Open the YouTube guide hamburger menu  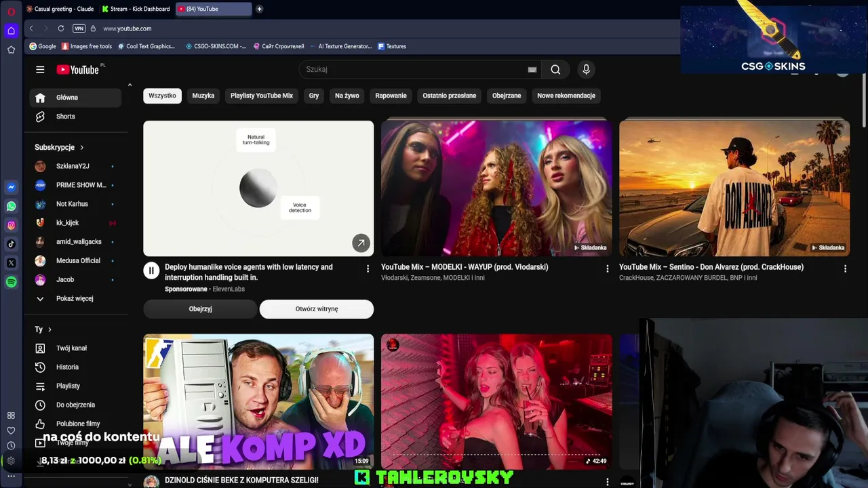(x=40, y=69)
